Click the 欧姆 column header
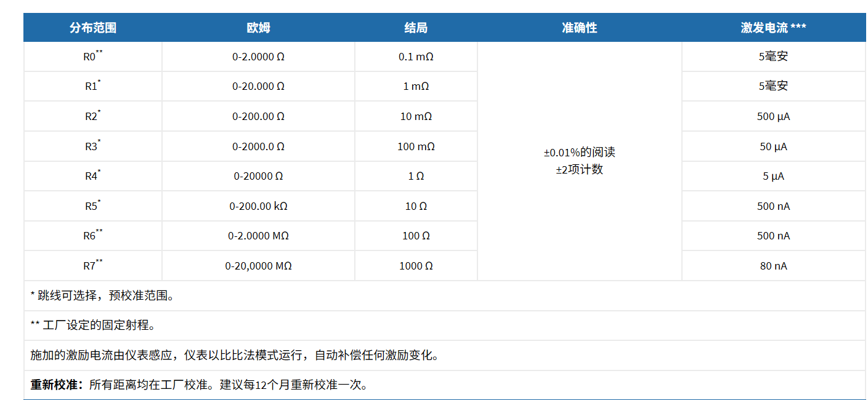The height and width of the screenshot is (400, 868). [x=258, y=28]
